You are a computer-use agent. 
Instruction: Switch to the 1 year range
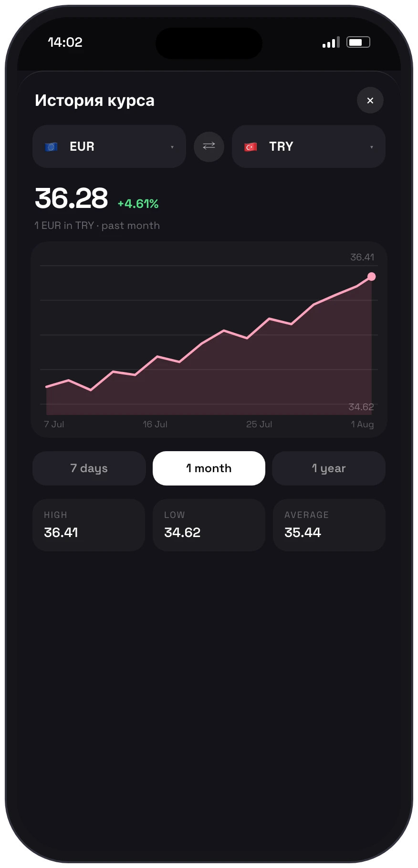pos(329,468)
